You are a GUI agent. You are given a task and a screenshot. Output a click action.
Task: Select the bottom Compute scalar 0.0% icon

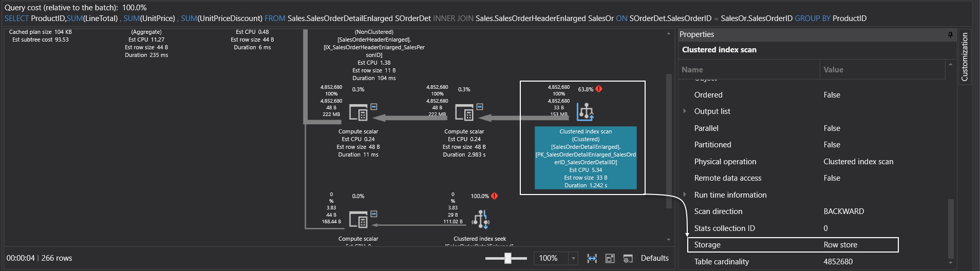pyautogui.click(x=358, y=219)
